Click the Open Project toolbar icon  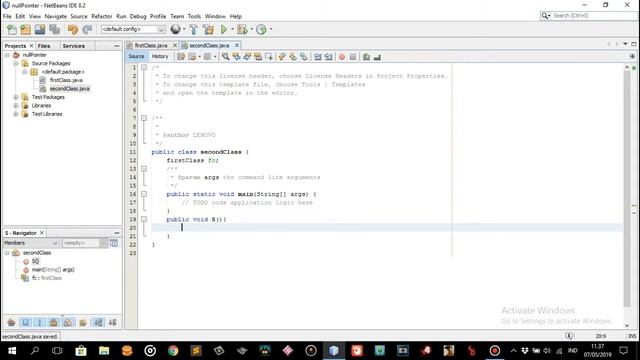tap(40, 29)
